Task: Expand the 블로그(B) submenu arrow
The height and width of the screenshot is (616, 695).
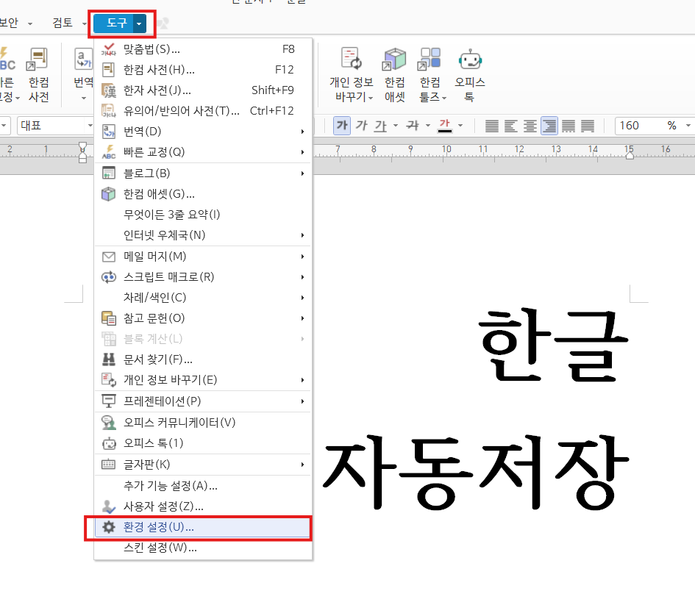Action: pos(302,173)
